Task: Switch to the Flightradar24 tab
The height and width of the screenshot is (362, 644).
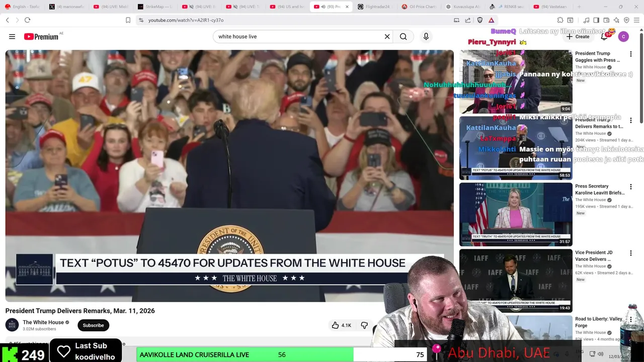Action: coord(375,7)
